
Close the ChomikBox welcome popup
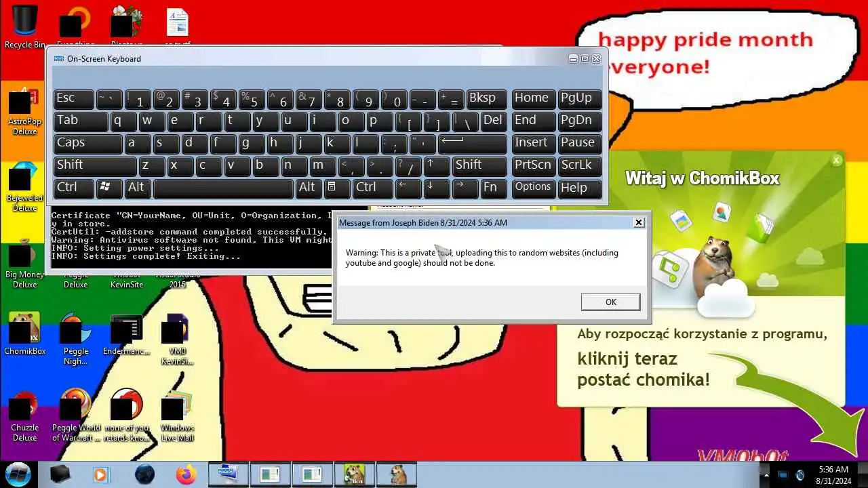coord(836,160)
